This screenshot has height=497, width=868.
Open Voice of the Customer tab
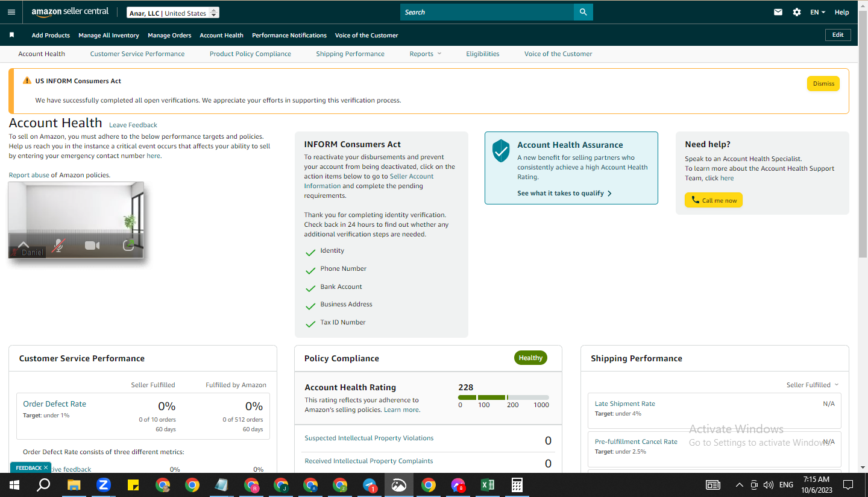click(x=558, y=54)
